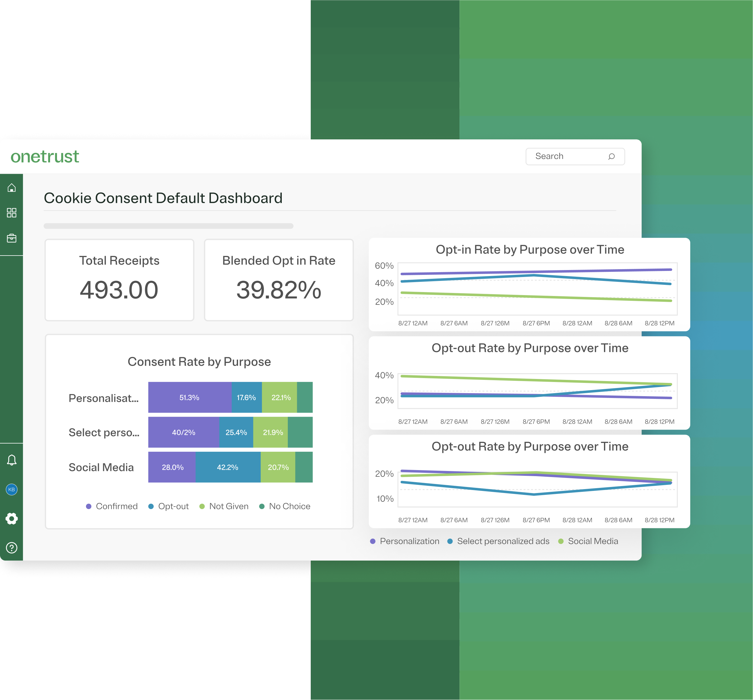Click the onetrust logo
The height and width of the screenshot is (700, 753).
click(45, 156)
